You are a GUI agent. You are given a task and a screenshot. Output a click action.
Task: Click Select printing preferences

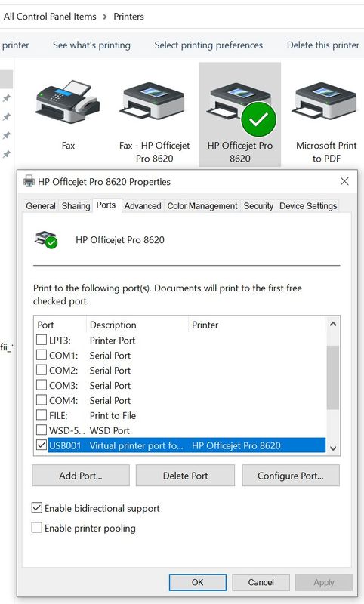point(208,45)
